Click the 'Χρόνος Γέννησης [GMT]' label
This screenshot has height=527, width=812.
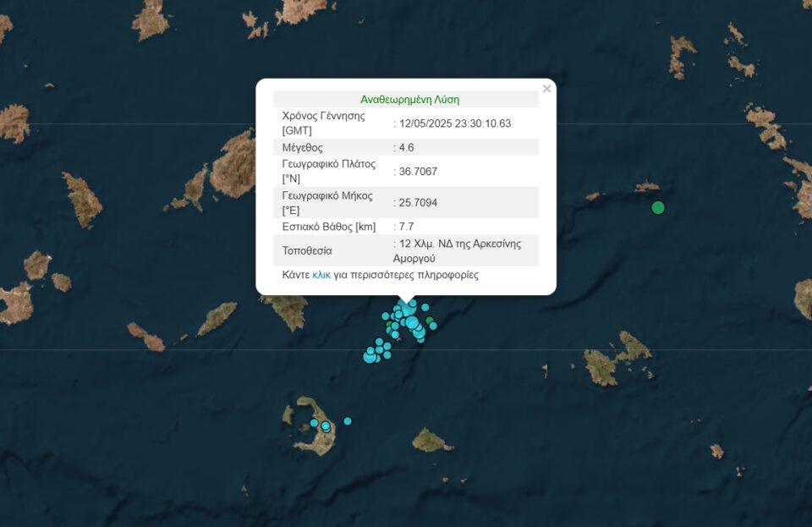324,124
